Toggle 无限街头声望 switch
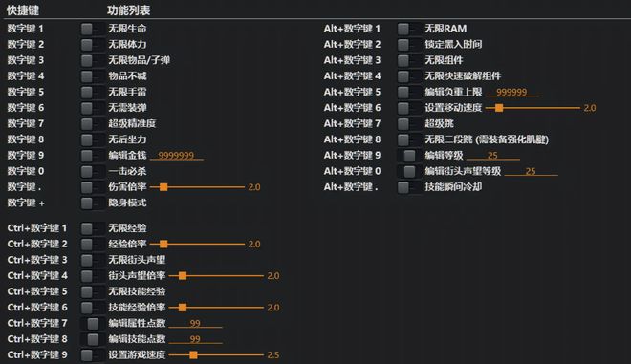The height and width of the screenshot is (364, 631). (92, 260)
